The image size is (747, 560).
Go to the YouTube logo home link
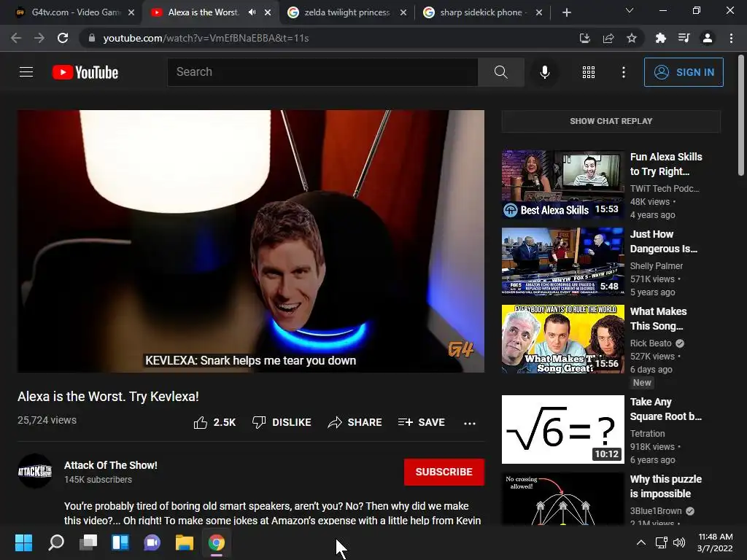85,72
